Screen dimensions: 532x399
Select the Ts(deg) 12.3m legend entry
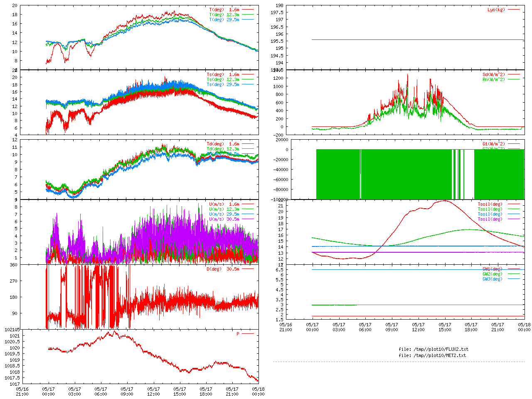pos(223,79)
